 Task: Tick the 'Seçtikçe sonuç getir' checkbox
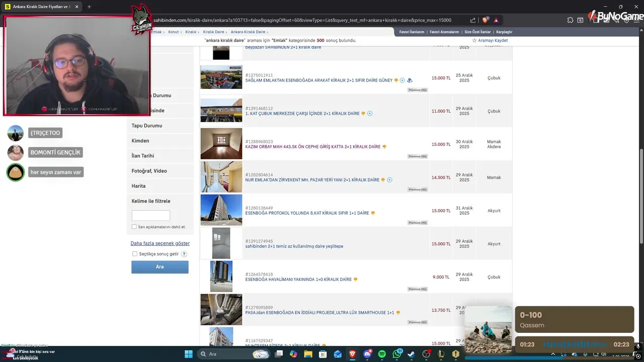(135, 254)
